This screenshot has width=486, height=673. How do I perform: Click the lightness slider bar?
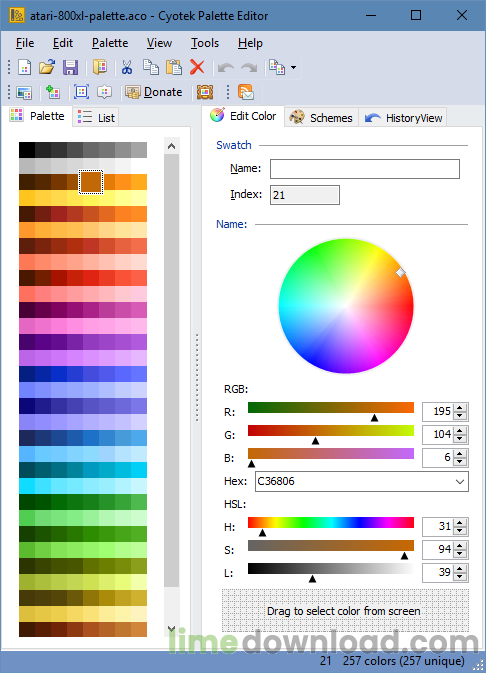tap(331, 569)
